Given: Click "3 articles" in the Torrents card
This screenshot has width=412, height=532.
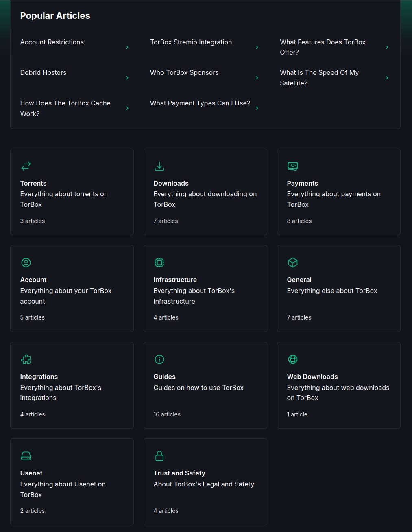Looking at the screenshot, I should pos(33,221).
